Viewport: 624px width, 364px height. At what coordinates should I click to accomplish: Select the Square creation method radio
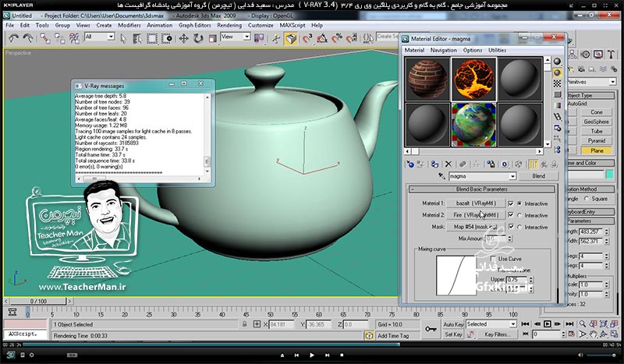tap(587, 198)
